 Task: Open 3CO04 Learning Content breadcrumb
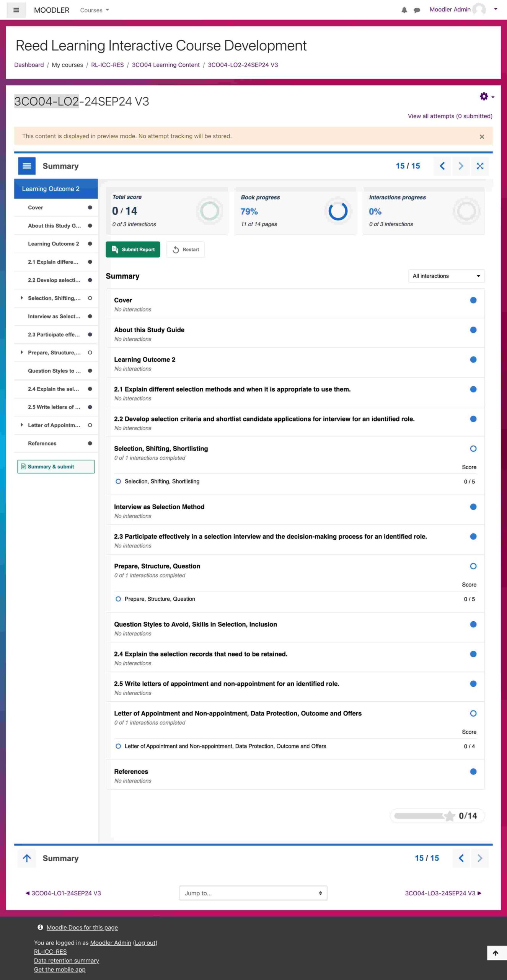(166, 65)
